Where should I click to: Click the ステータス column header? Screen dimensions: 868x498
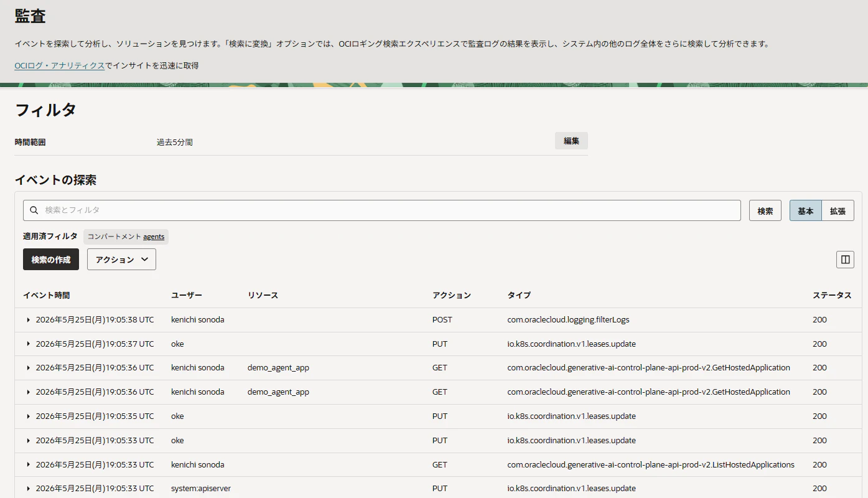point(832,295)
